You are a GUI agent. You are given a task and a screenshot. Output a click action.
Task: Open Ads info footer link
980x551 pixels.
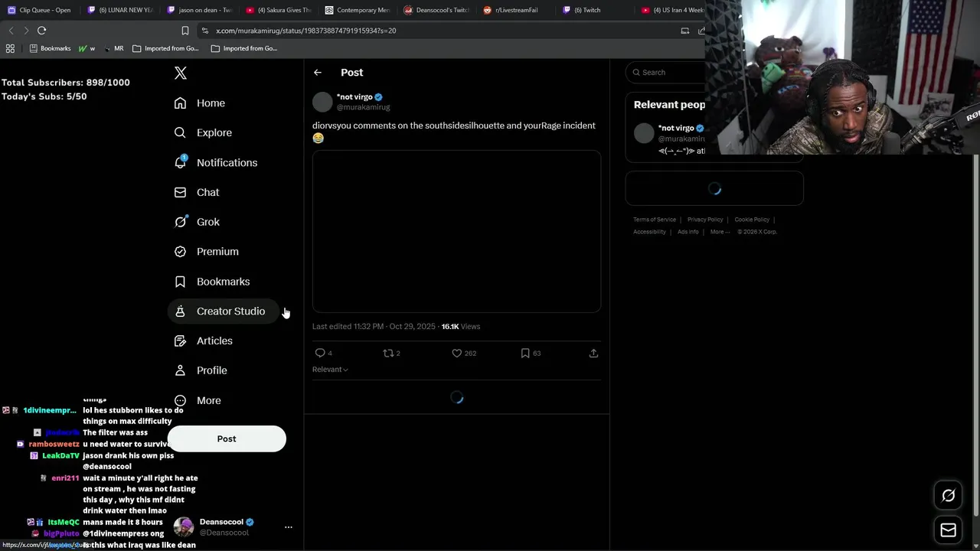(x=688, y=232)
